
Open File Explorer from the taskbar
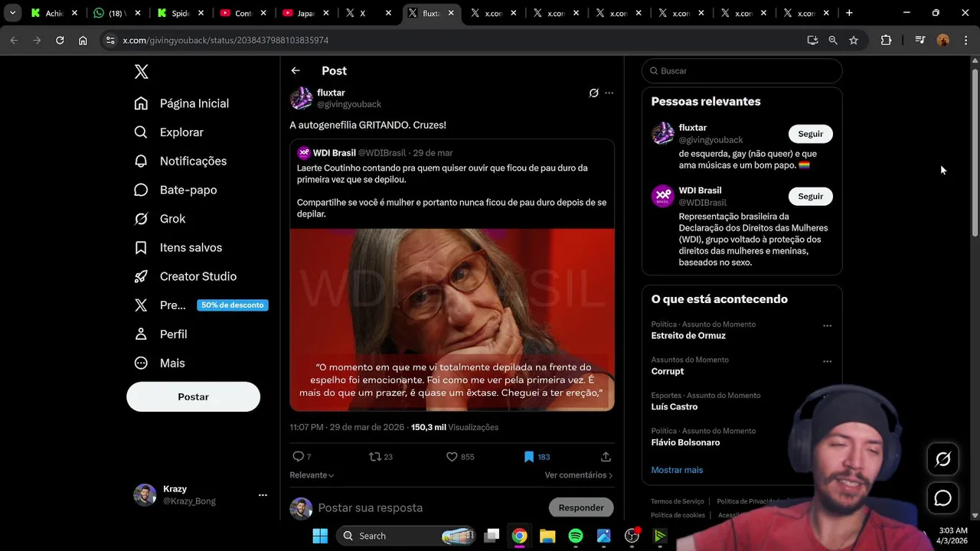click(547, 536)
